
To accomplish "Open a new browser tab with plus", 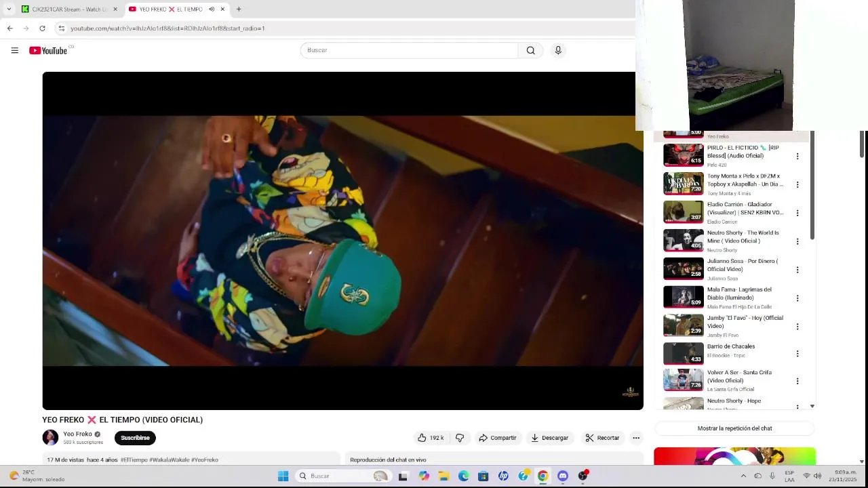I will [239, 9].
